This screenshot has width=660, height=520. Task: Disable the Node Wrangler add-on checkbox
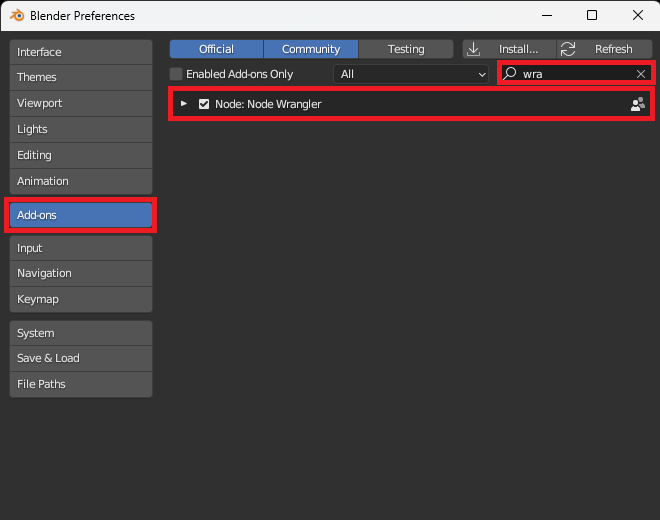click(204, 104)
